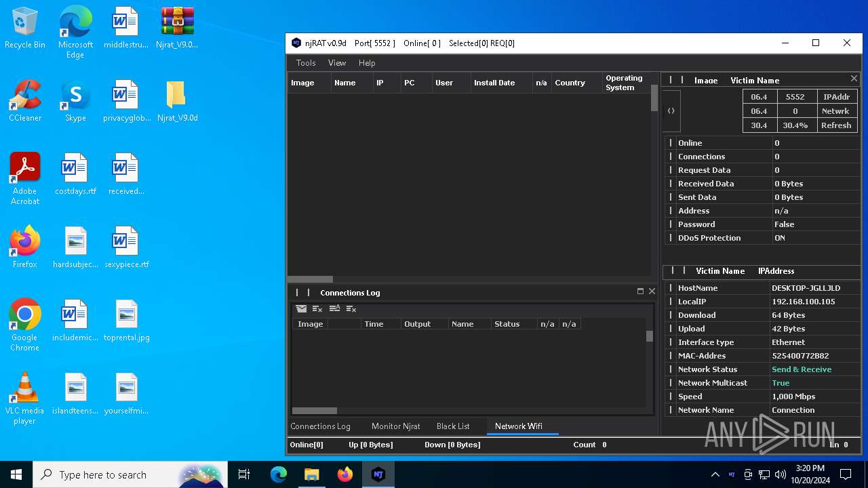Image resolution: width=868 pixels, height=488 pixels.
Task: Switch to njRAT taskbar button
Action: tap(378, 474)
